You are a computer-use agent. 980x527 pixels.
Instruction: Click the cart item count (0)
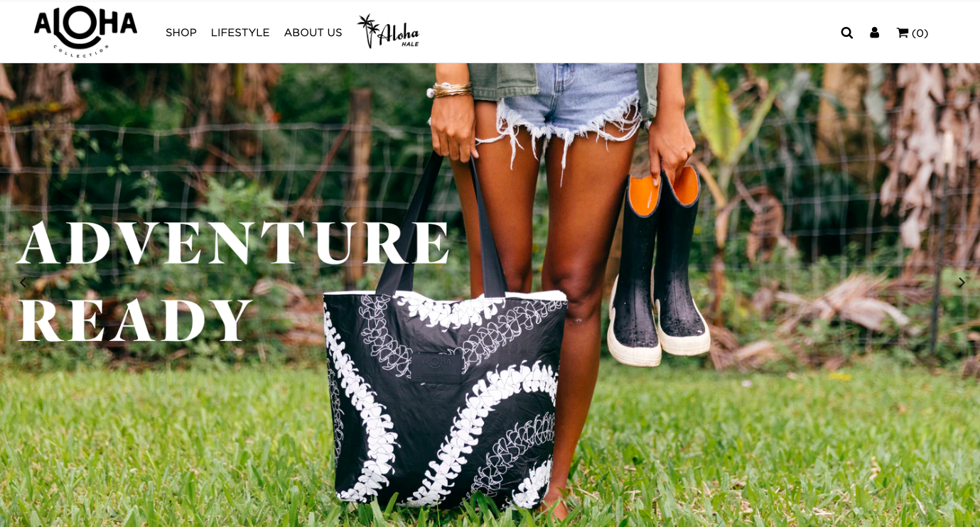coord(920,33)
